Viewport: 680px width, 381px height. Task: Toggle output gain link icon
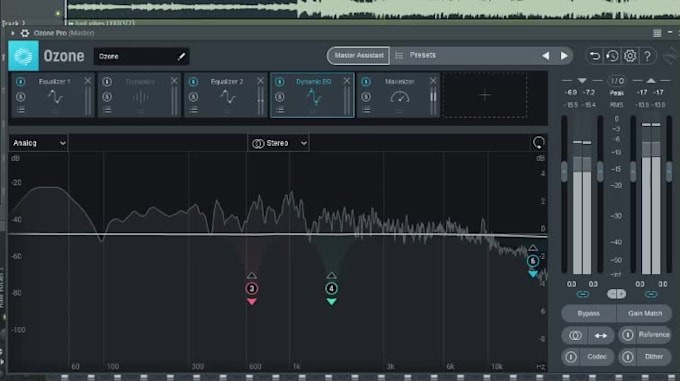tap(651, 294)
